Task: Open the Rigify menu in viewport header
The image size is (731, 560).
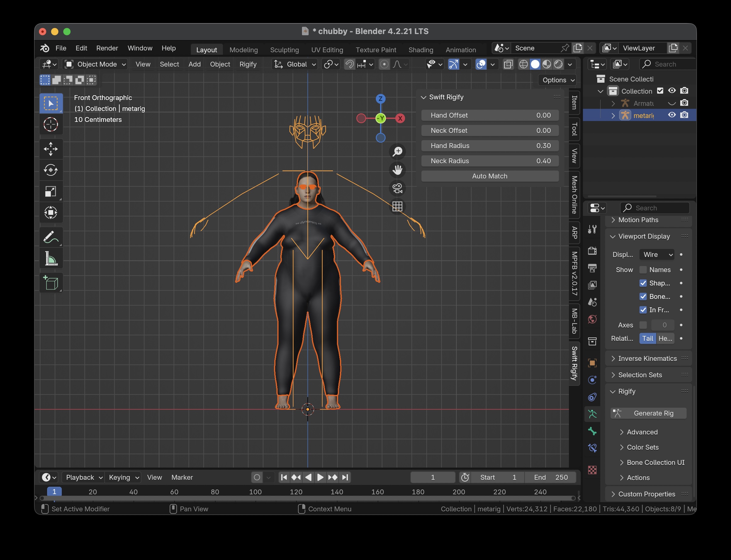Action: pos(248,64)
